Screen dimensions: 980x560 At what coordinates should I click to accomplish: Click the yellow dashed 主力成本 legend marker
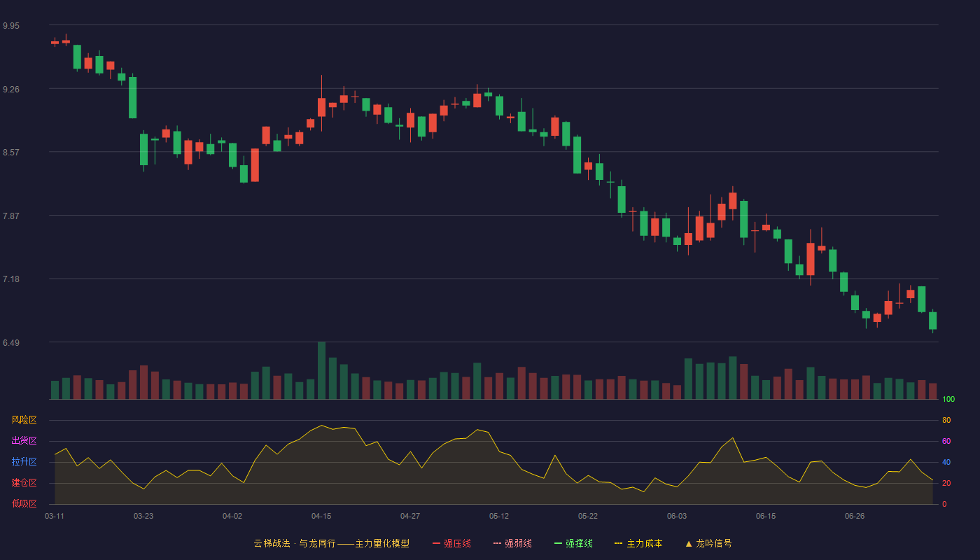[618, 543]
